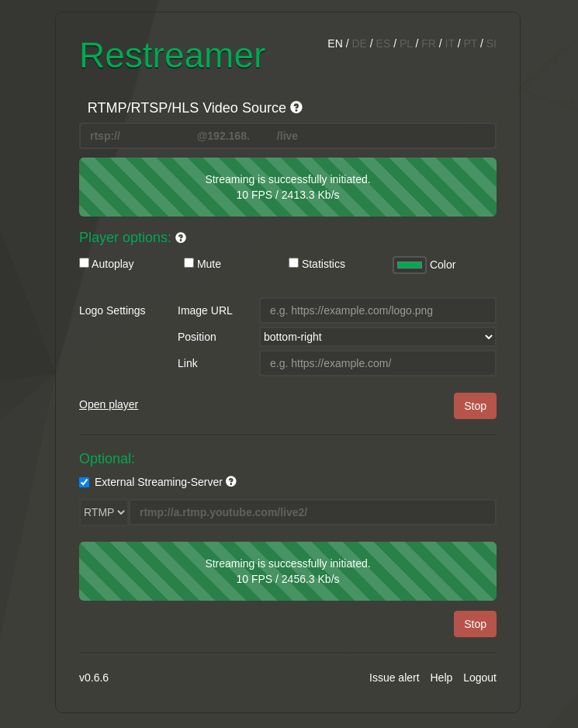The width and height of the screenshot is (578, 728).
Task: Open the Player options help icon
Action: [x=181, y=237]
